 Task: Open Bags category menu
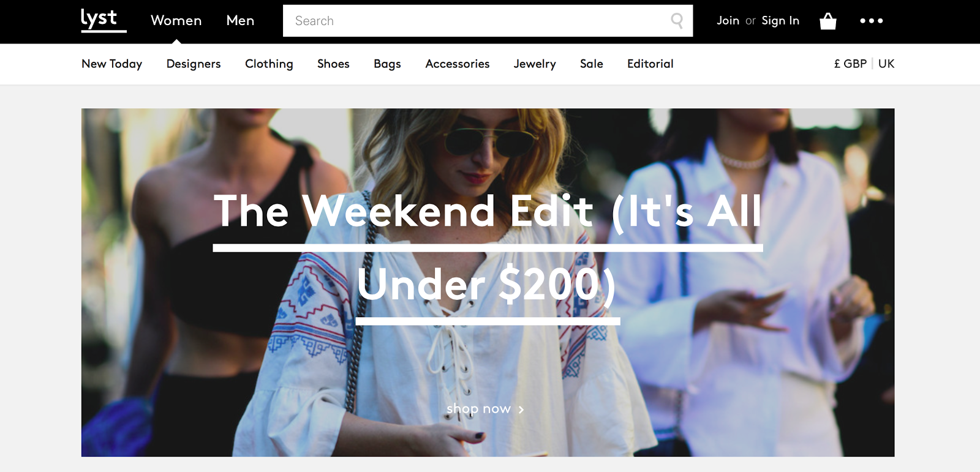[x=387, y=64]
